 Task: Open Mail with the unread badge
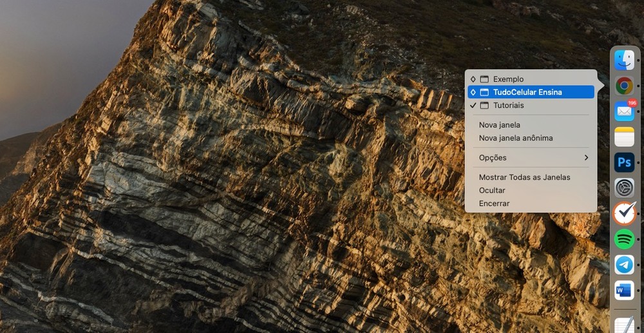(624, 111)
